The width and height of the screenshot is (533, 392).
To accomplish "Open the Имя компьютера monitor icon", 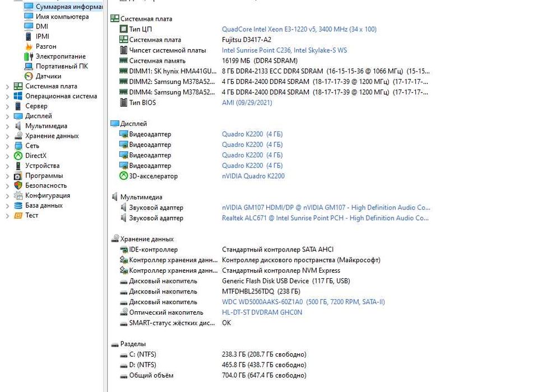I will tap(29, 16).
